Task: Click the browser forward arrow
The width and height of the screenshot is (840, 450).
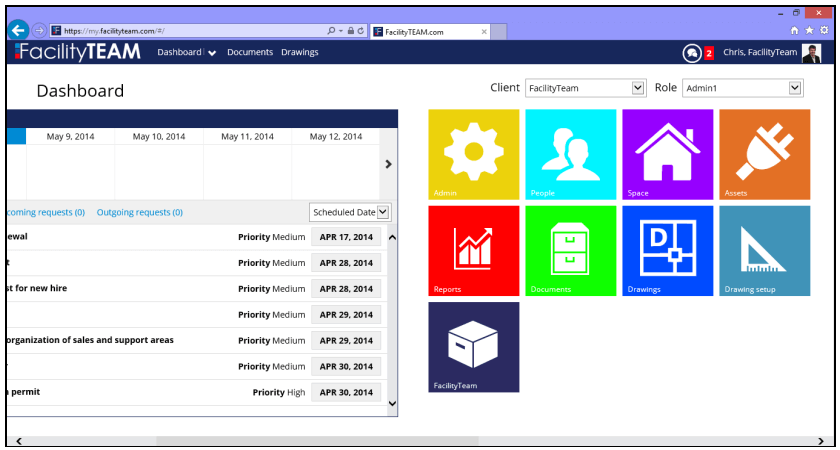Action: [39, 31]
